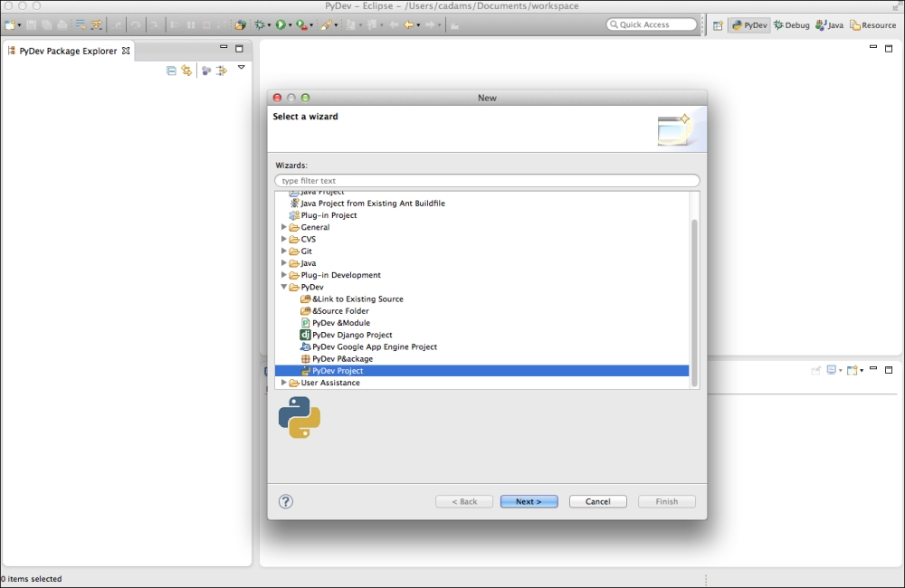Click the pause icon in main toolbar
The width and height of the screenshot is (905, 588).
(190, 24)
